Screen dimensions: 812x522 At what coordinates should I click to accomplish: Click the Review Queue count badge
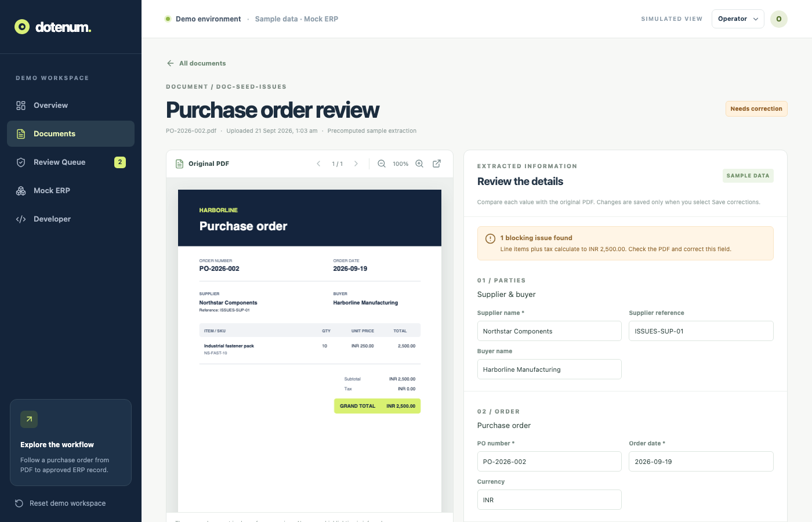point(120,162)
